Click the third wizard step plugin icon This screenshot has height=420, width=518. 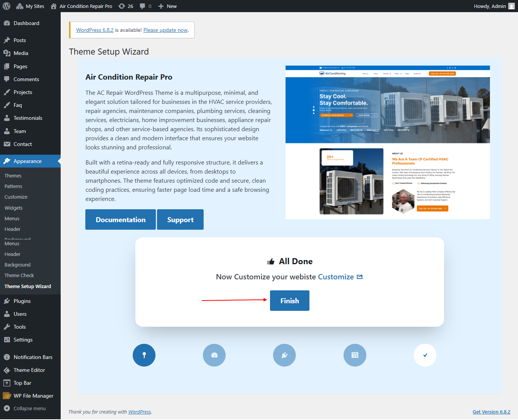click(x=284, y=355)
